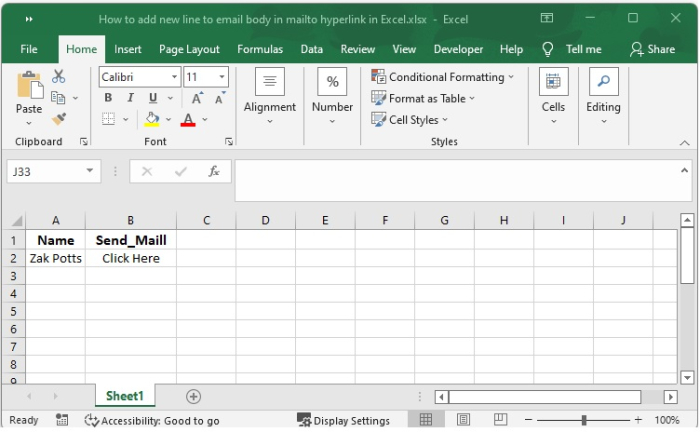
Task: Open the Name Box dropdown arrow
Action: tap(91, 171)
